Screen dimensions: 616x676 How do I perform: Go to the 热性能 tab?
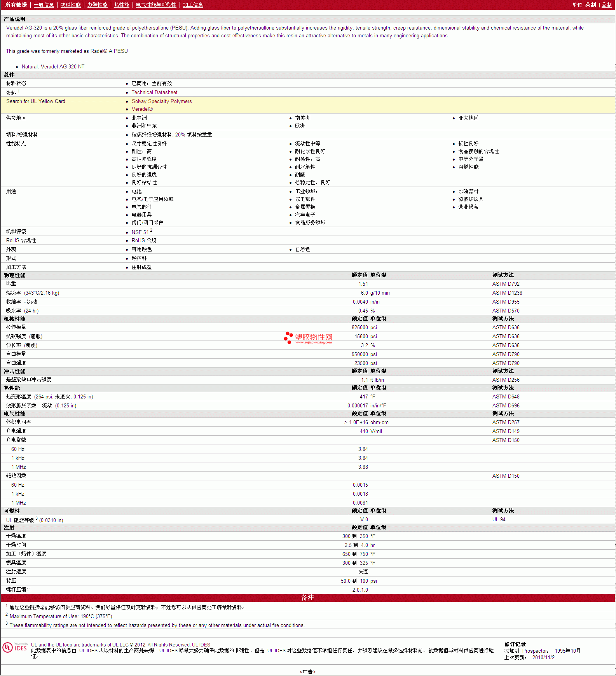point(122,5)
